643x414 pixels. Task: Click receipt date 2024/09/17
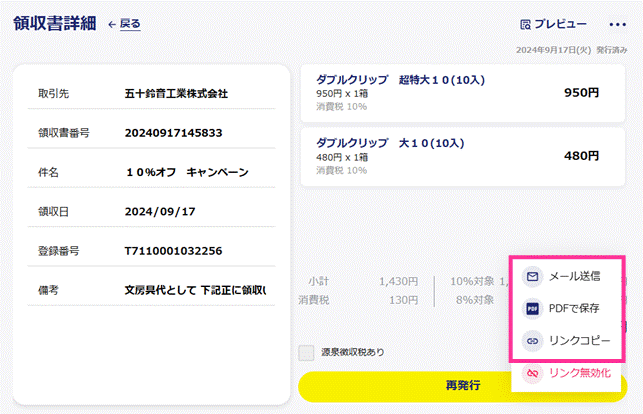click(160, 212)
